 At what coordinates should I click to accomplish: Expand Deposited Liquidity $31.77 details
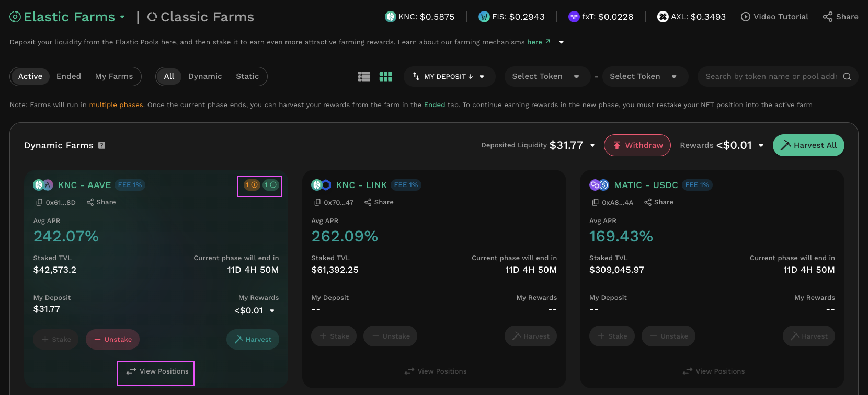click(592, 145)
